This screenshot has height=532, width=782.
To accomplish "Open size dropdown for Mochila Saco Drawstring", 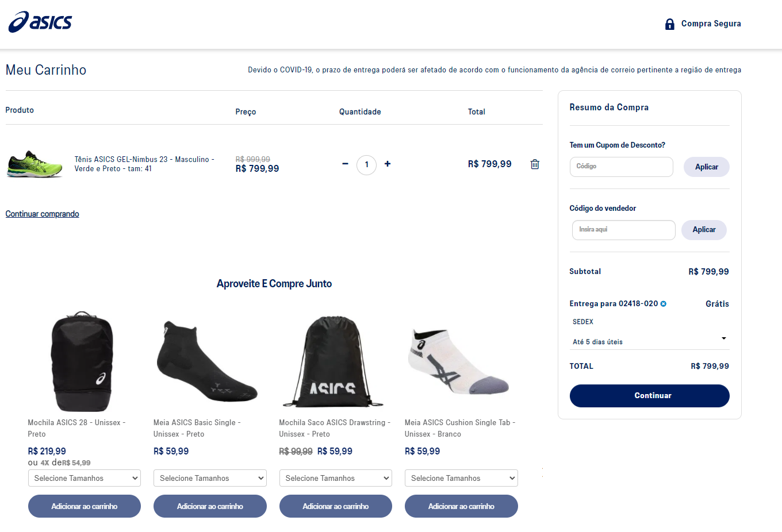I will [336, 478].
